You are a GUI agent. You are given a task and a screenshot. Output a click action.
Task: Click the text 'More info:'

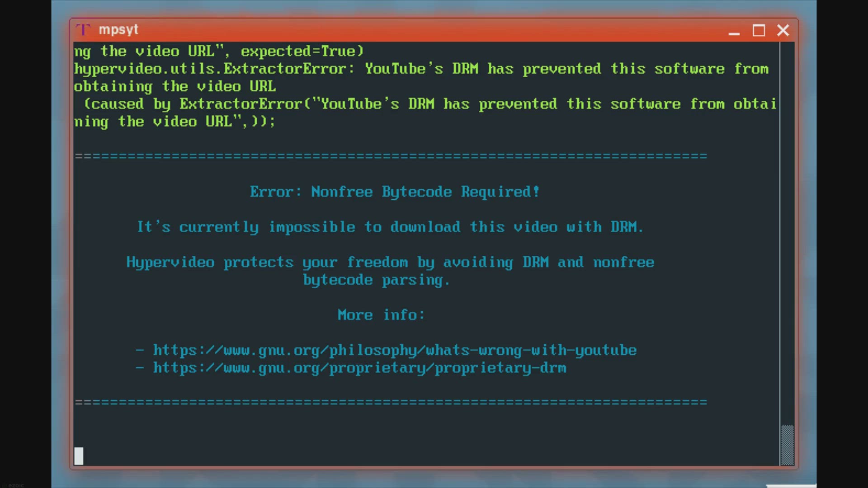pos(381,314)
